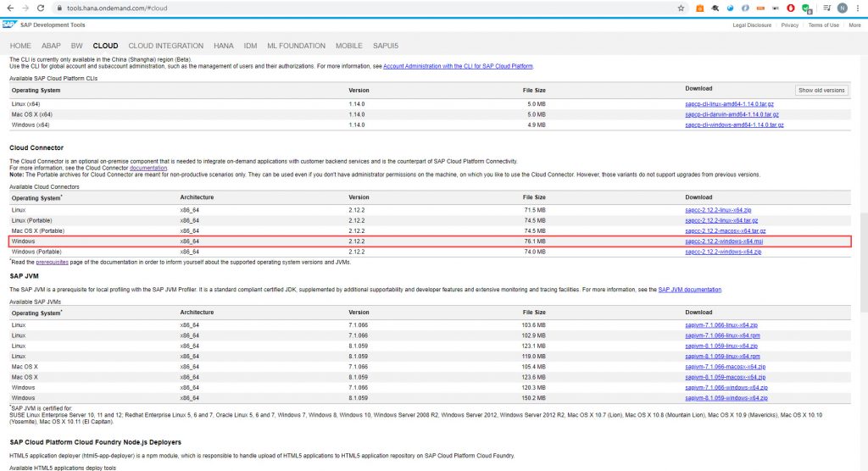Download sapcp-cli-linux-amd64-1.14.0.tar.gz
Screen dimensions: 868x471
(x=729, y=104)
